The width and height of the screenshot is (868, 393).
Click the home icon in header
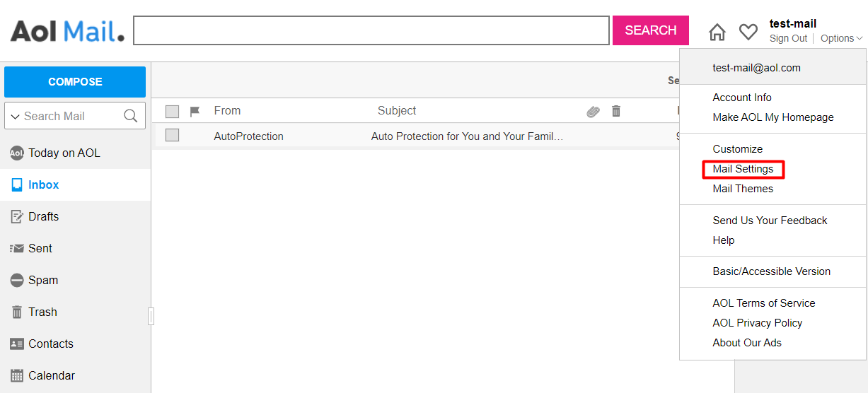point(717,32)
